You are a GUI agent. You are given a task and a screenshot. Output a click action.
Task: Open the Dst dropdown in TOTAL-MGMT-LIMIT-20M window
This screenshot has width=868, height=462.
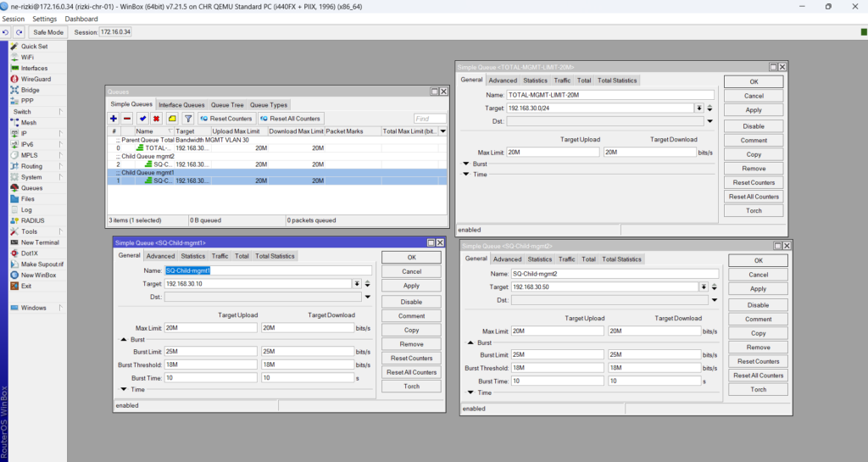point(709,121)
